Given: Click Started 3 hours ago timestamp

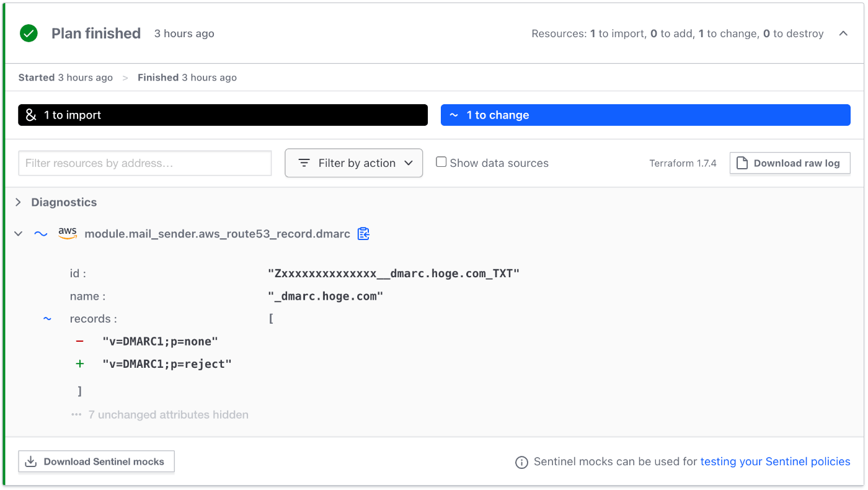Looking at the screenshot, I should pyautogui.click(x=66, y=78).
